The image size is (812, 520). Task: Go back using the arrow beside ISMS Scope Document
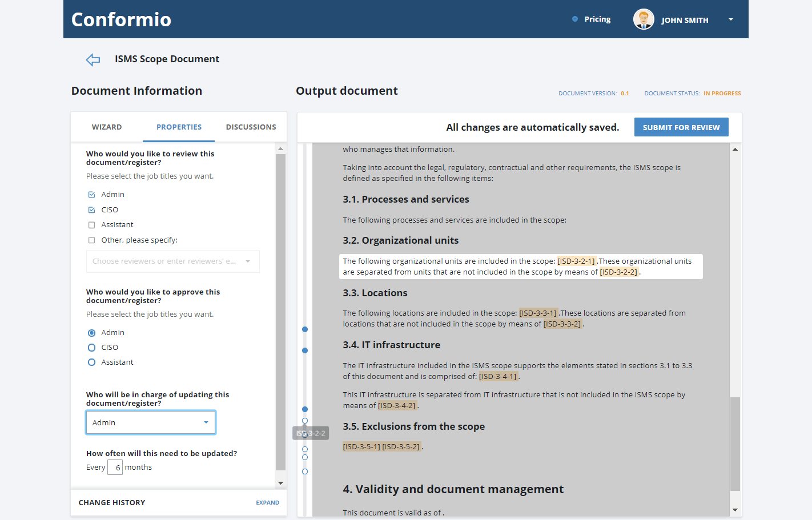coord(93,59)
